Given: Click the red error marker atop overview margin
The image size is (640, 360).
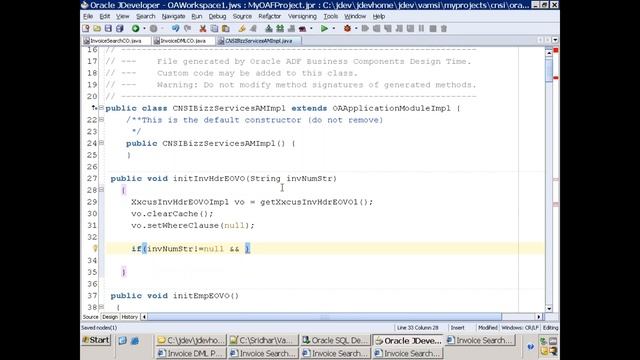Looking at the screenshot, I should [x=556, y=50].
